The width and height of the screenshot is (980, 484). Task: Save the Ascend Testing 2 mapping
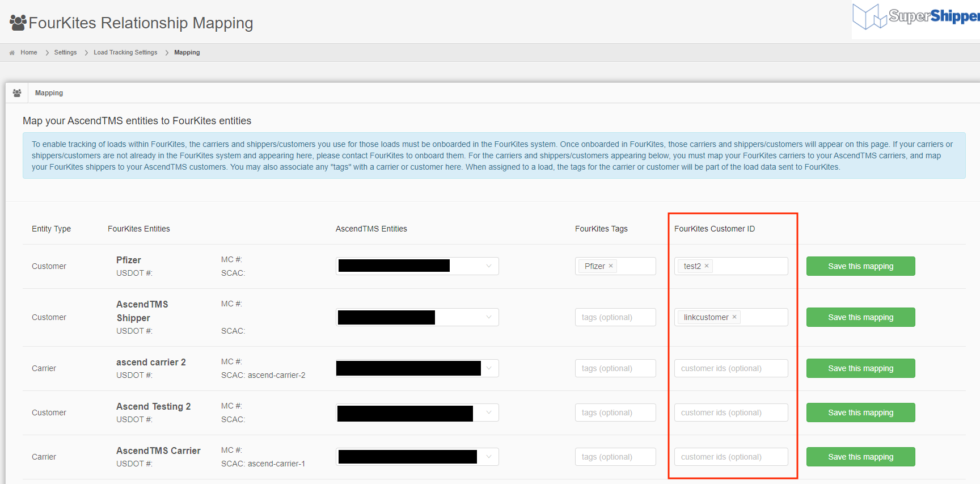(x=861, y=413)
